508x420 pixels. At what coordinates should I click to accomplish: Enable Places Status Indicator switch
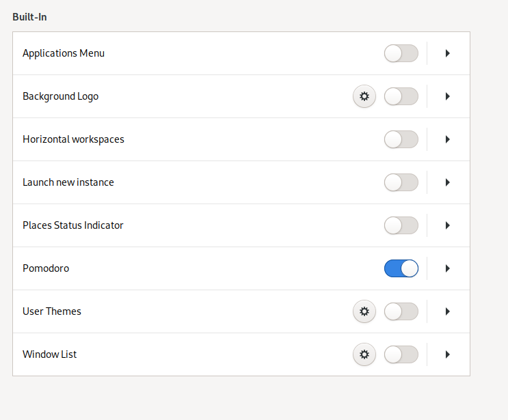[x=401, y=225]
